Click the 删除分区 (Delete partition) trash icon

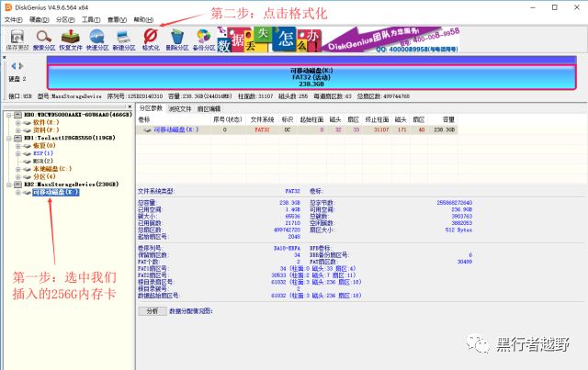pyautogui.click(x=177, y=38)
